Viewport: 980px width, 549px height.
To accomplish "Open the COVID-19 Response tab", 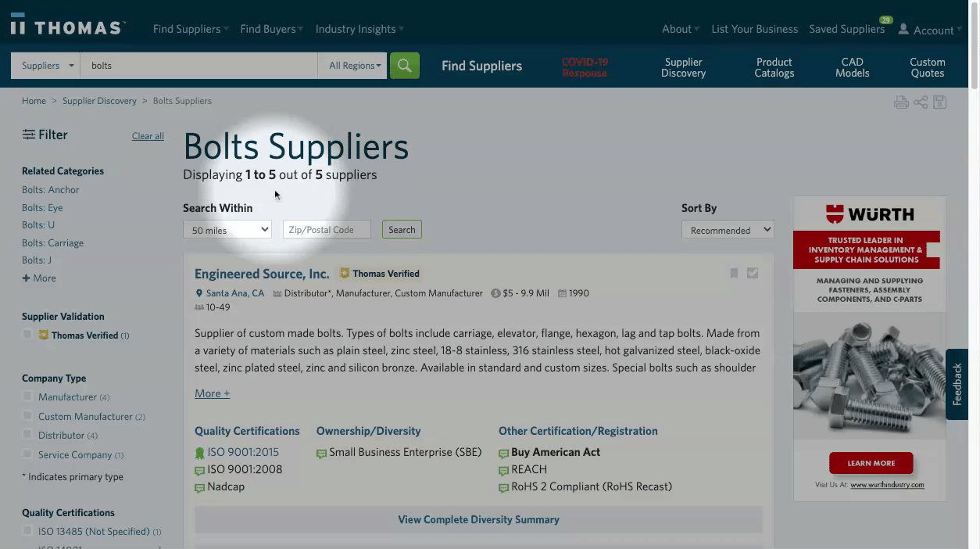I will 585,67.
